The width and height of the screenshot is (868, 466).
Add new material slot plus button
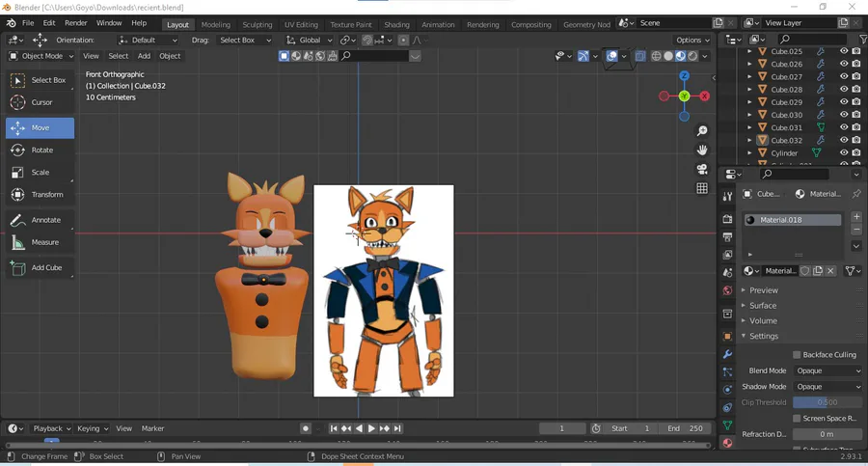click(856, 217)
